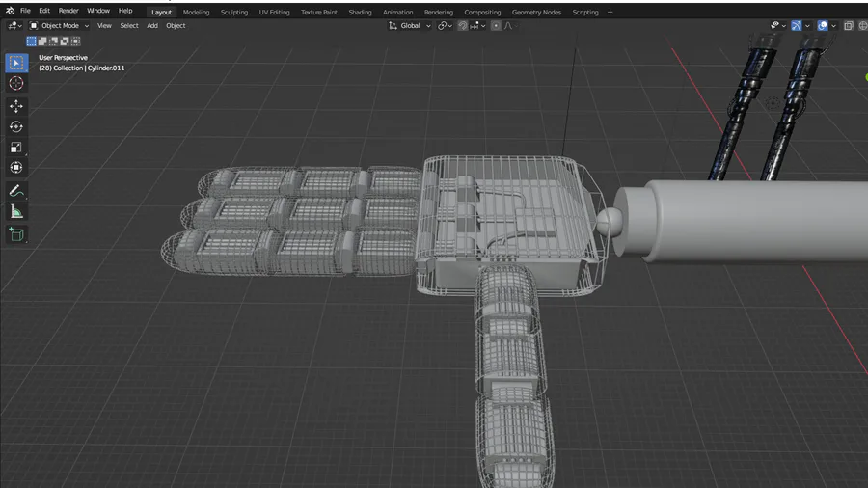Open the Help menu

125,11
